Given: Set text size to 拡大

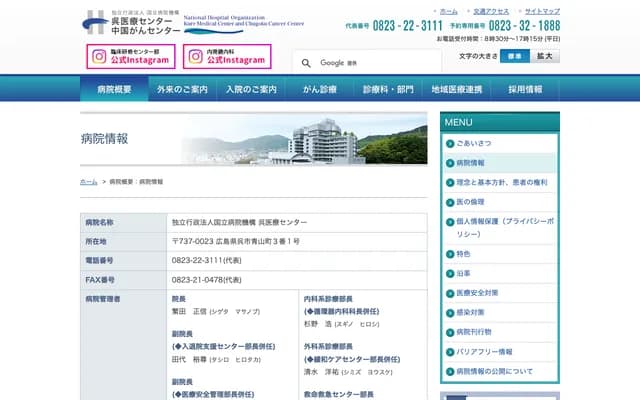Looking at the screenshot, I should (545, 57).
